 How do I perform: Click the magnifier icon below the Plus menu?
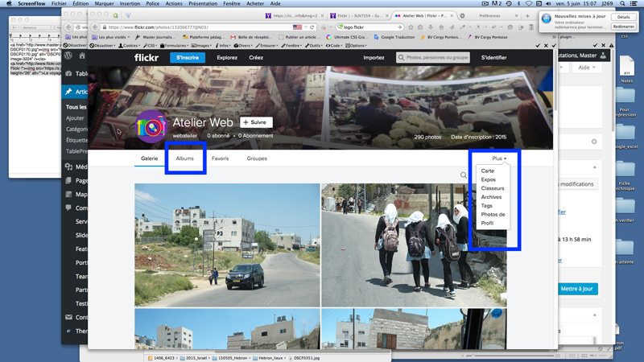click(464, 175)
